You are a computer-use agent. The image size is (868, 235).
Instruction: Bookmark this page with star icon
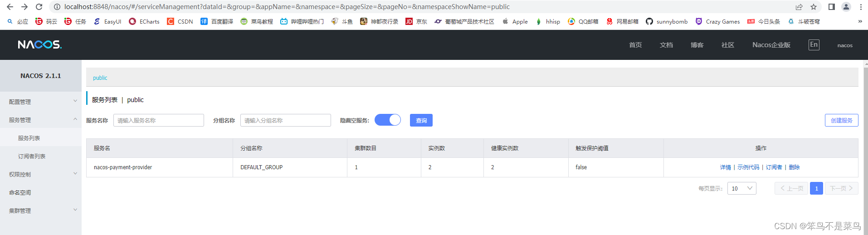pos(814,7)
